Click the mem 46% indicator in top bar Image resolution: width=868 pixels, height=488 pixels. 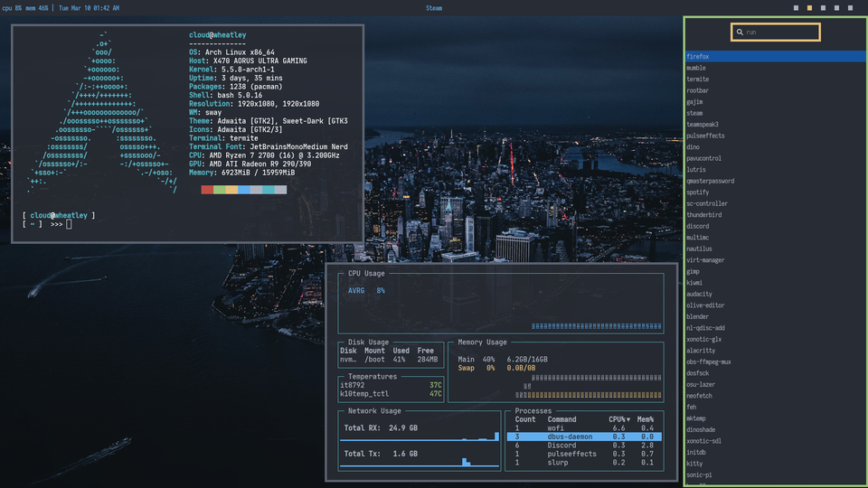click(37, 8)
